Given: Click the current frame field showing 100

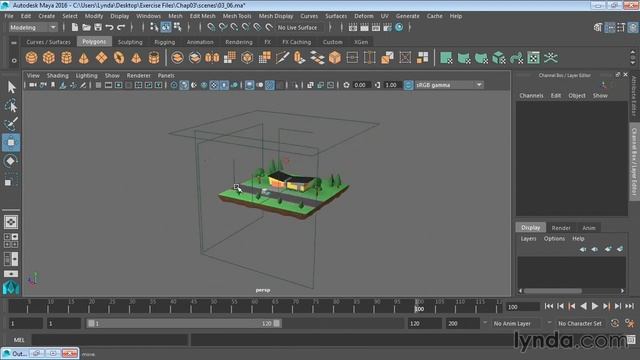Looking at the screenshot, I should point(522,307).
